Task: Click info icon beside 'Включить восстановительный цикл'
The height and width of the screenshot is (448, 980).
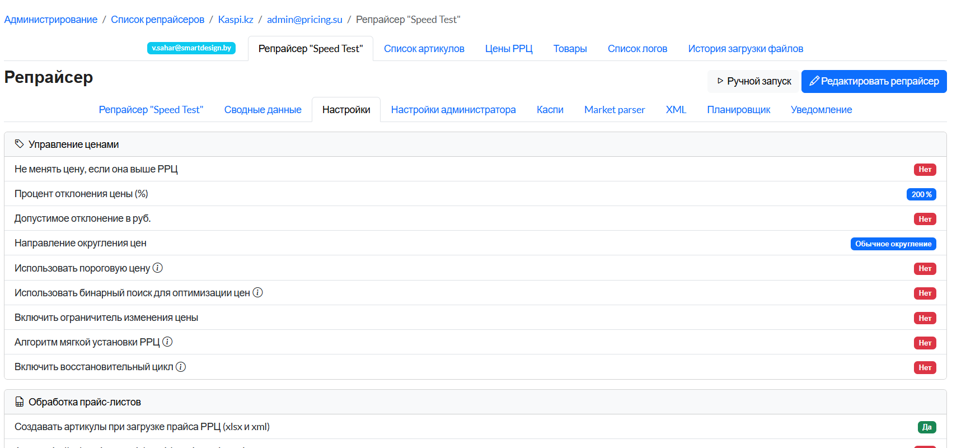Action: pos(181,367)
